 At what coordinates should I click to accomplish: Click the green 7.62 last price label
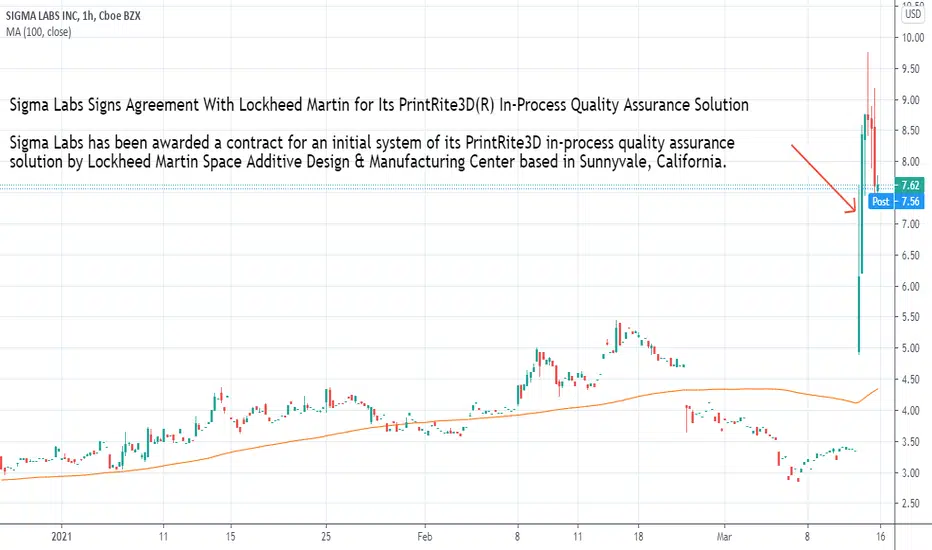pyautogui.click(x=910, y=186)
